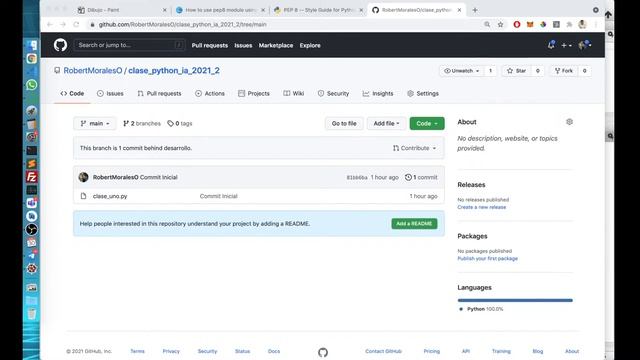The height and width of the screenshot is (360, 640).
Task: Reload the page in browser toolbar
Action: coord(76,24)
